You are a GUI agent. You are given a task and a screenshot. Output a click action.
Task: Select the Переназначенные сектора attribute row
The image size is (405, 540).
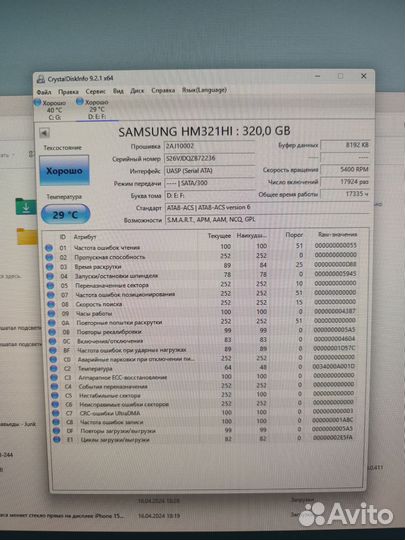tap(203, 285)
